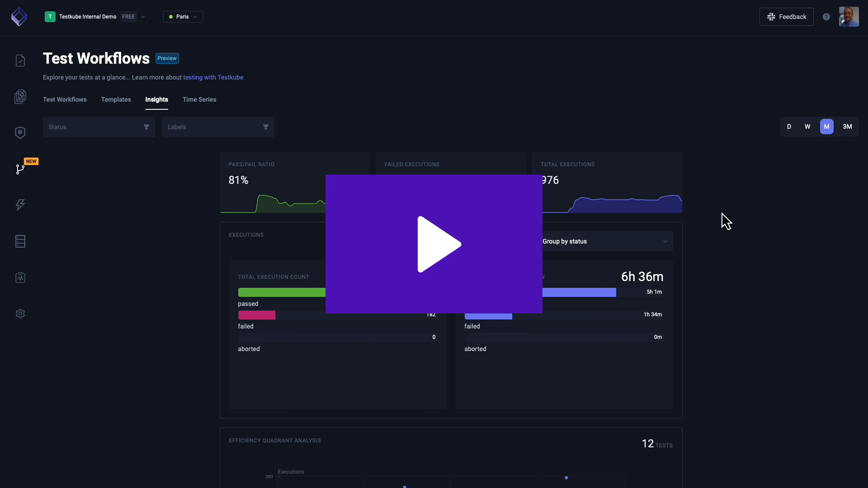
Task: Open the Executors sidebar icon
Action: tap(20, 132)
